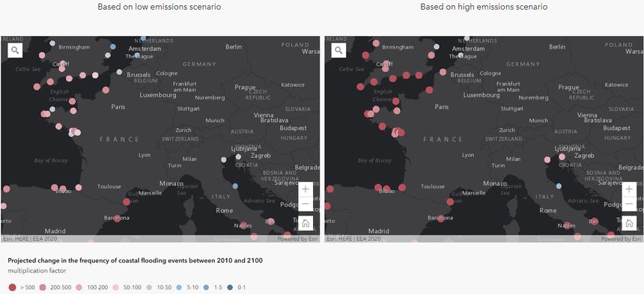Click the 'Projected change in the frequency' legend title
Image resolution: width=644 pixels, height=294 pixels.
[x=136, y=260]
